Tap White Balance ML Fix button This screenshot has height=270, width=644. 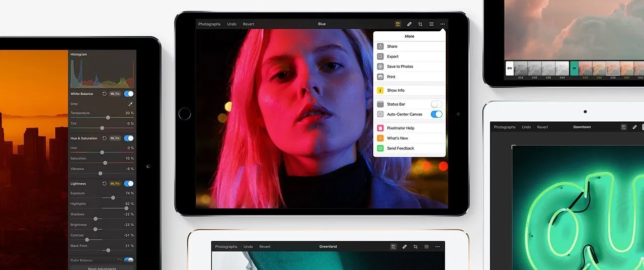tap(115, 94)
